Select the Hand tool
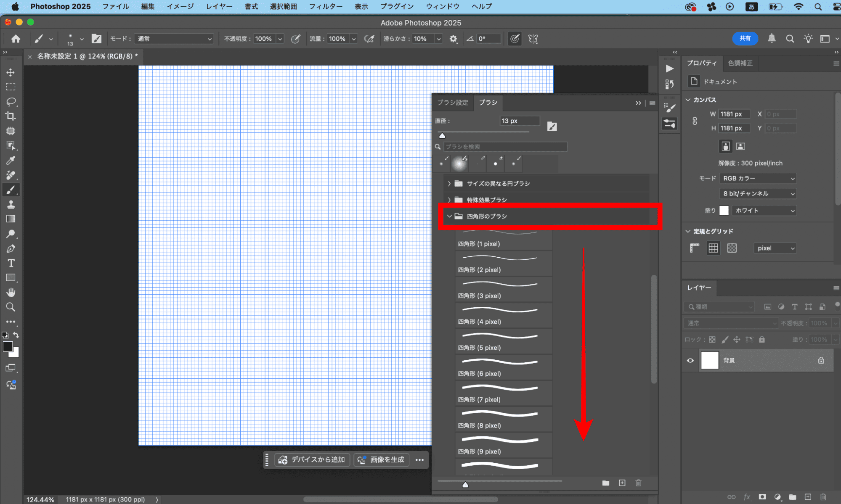This screenshot has width=841, height=504. 11,292
